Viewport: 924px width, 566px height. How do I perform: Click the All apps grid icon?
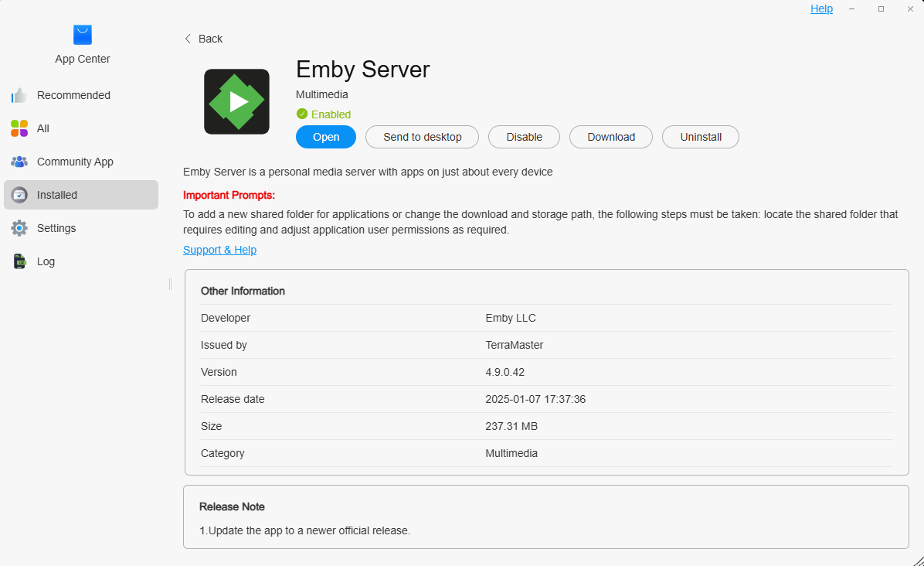pos(19,128)
